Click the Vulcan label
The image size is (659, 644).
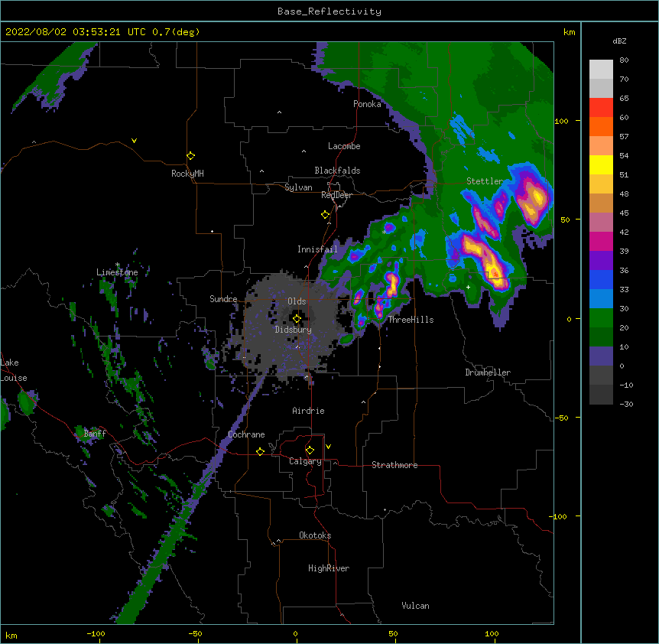click(415, 606)
